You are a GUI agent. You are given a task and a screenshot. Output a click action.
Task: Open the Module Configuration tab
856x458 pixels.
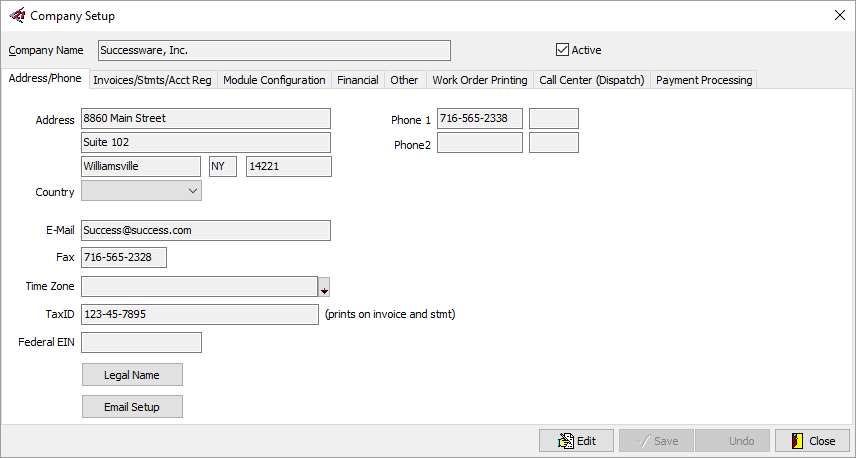274,80
